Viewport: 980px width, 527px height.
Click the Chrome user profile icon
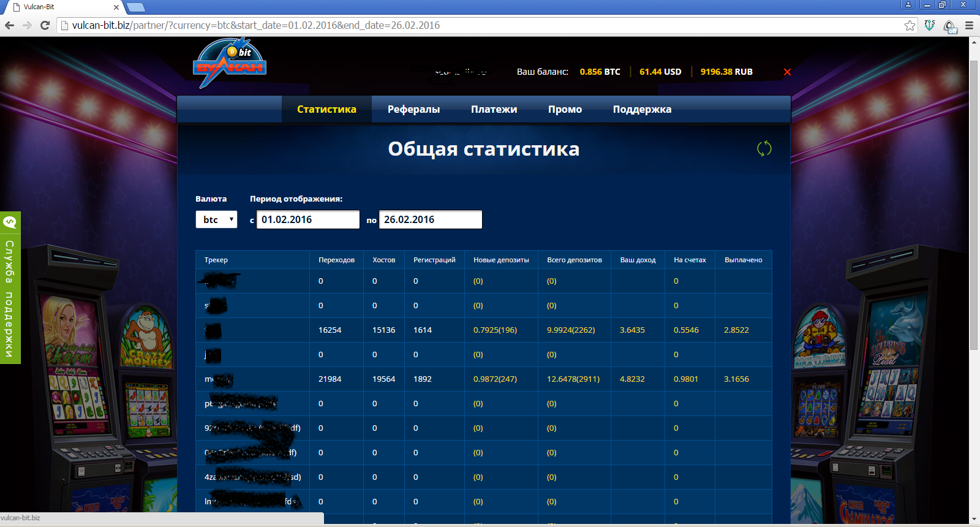pos(908,5)
